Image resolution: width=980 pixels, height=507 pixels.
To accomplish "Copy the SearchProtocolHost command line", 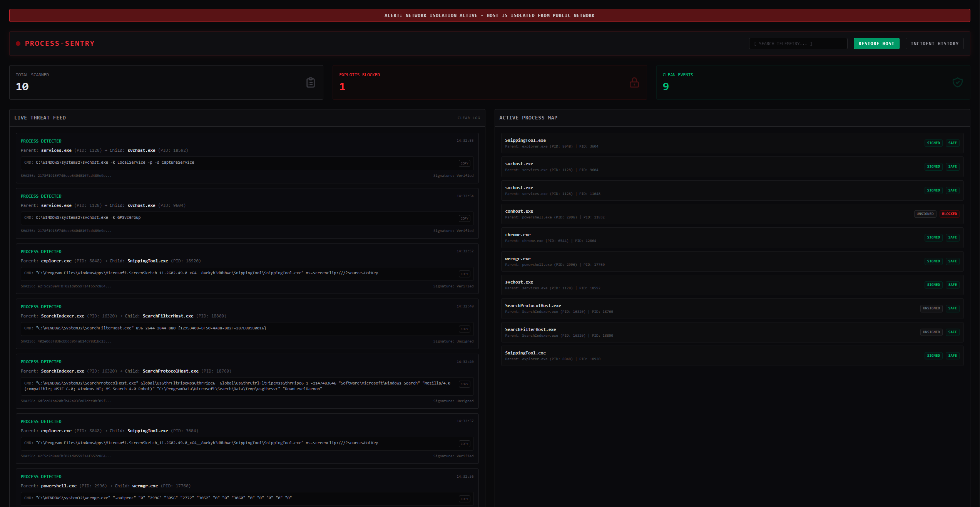I will point(464,384).
